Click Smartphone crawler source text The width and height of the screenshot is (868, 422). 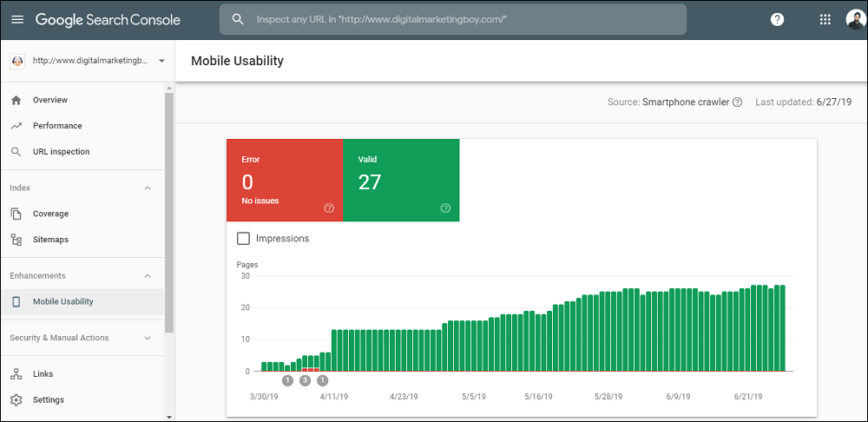(686, 102)
